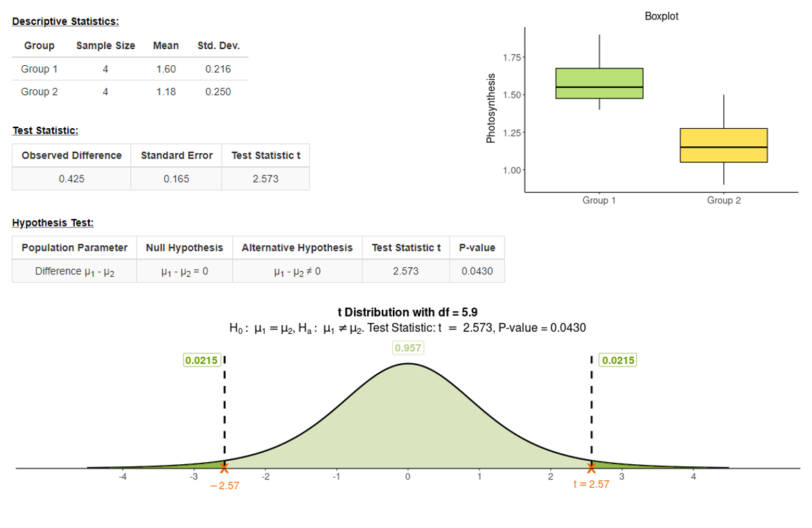Click the Boxplot chart title

click(661, 16)
